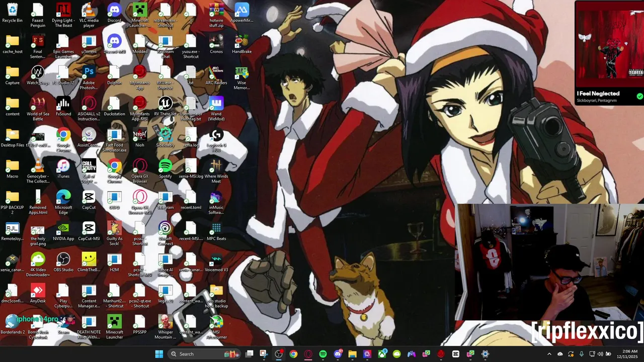
Task: Click I Feel Neglected song title
Action: 598,94
